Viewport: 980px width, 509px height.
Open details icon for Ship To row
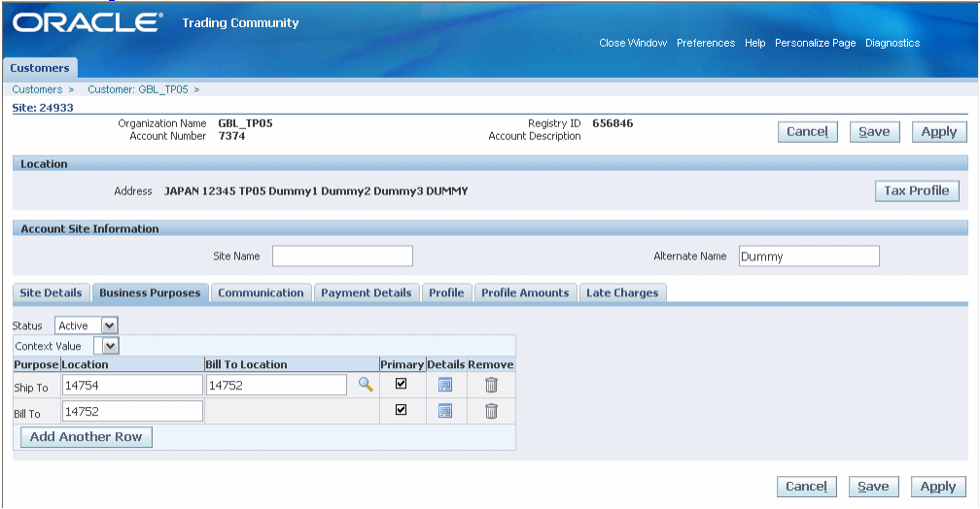pos(445,385)
